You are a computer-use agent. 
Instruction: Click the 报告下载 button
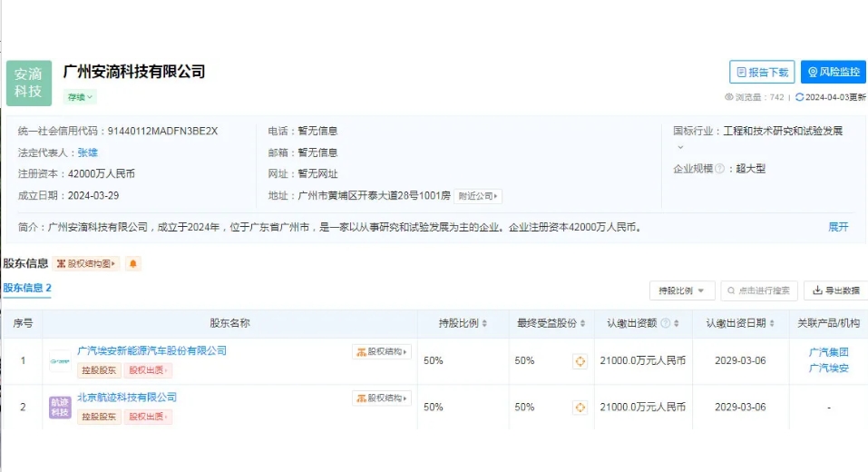point(762,72)
